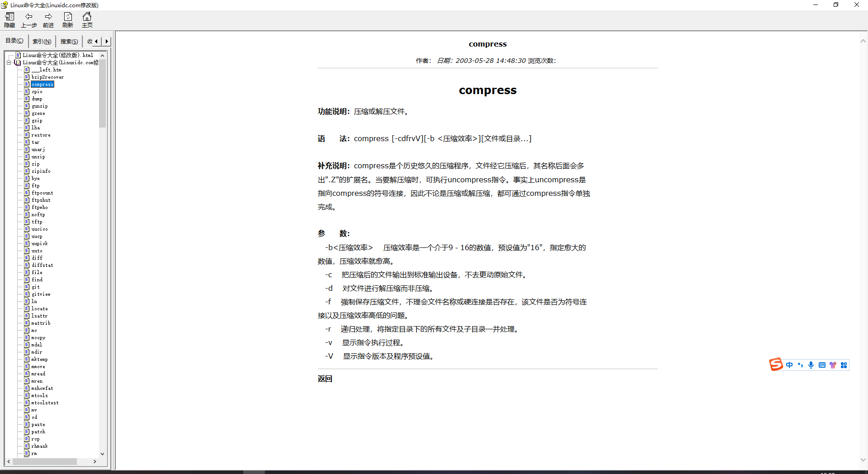The height and width of the screenshot is (474, 868).
Task: Switch to the 索引(N) tab
Action: (42, 41)
